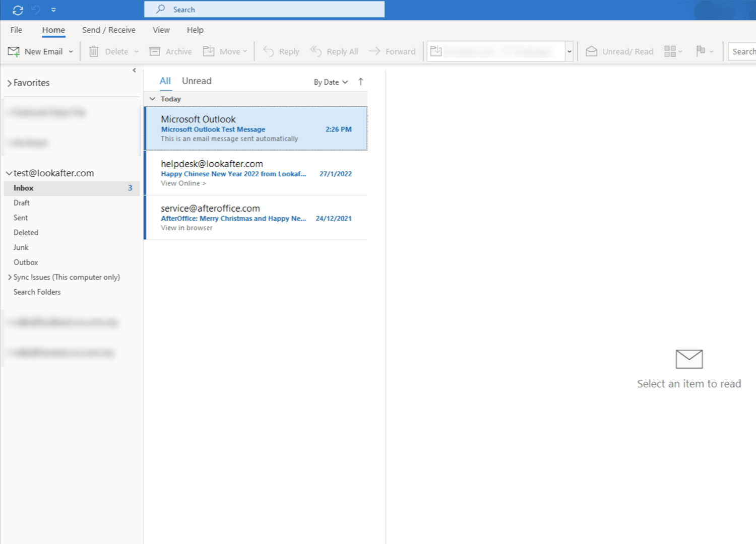Click the Search box at the top
Screen dimensions: 756x544
264,10
